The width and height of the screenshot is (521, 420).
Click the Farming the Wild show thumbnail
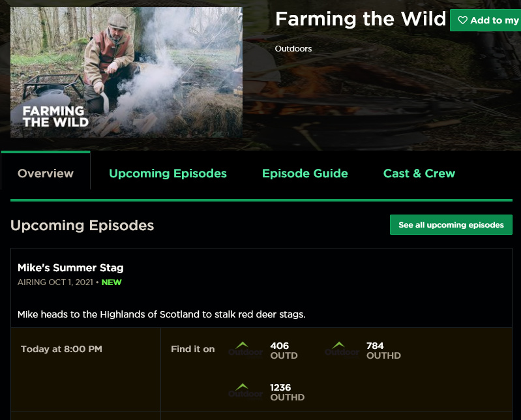127,72
